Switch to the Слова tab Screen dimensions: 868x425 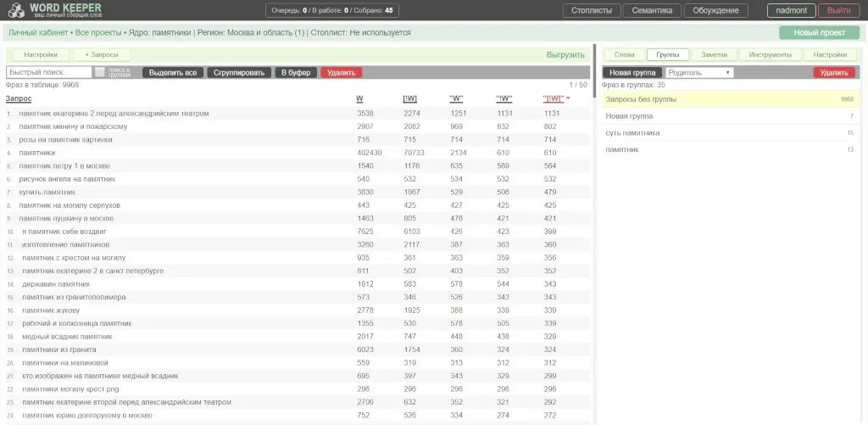625,54
